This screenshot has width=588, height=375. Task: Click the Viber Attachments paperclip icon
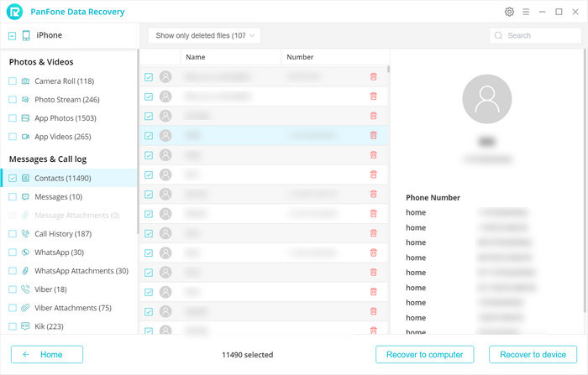click(x=25, y=308)
